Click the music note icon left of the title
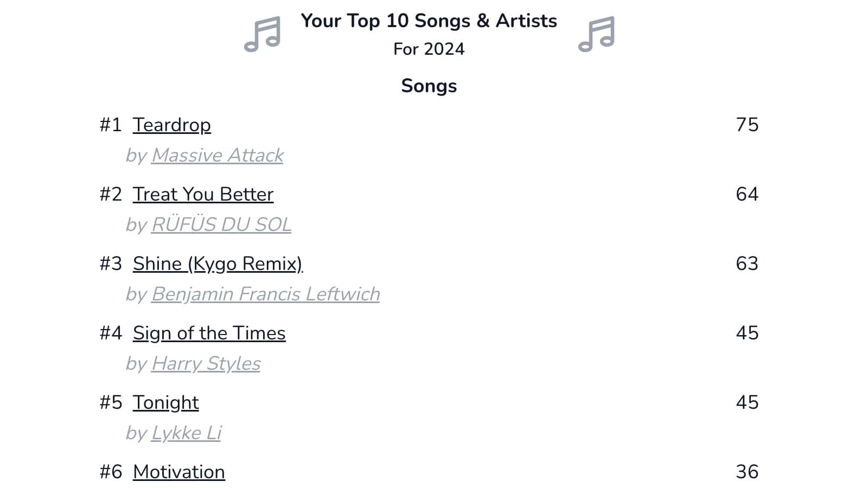868x488 pixels. tap(263, 34)
